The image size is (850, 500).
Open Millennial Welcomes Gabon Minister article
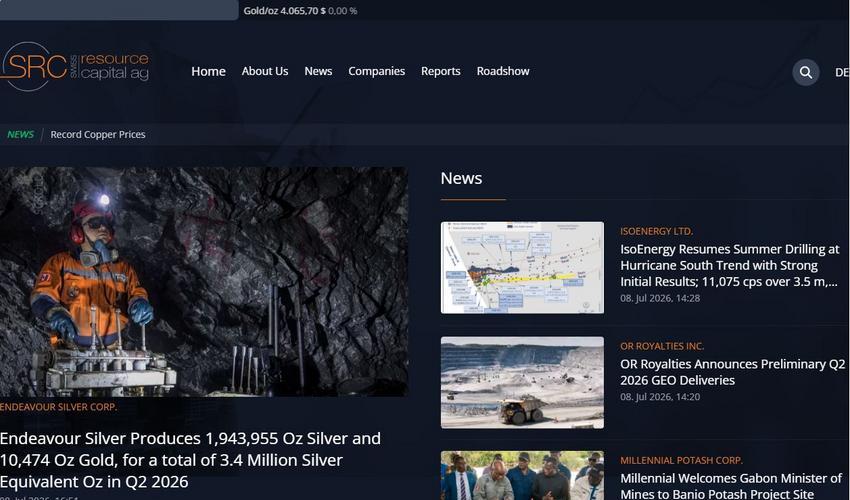(x=731, y=486)
